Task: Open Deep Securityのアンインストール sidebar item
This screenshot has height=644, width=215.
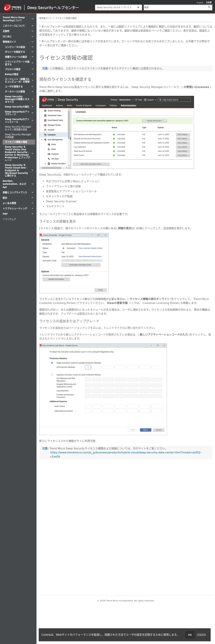Action: 17,121
